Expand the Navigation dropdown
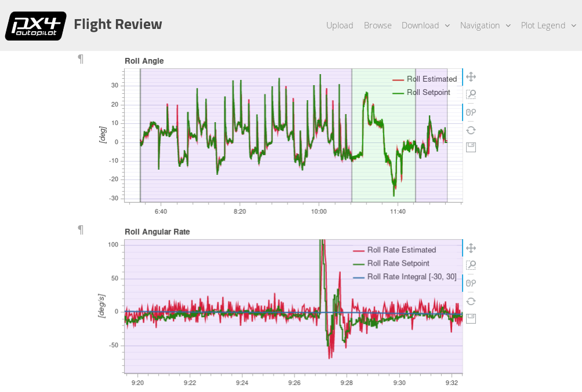The height and width of the screenshot is (392, 582). click(x=485, y=25)
